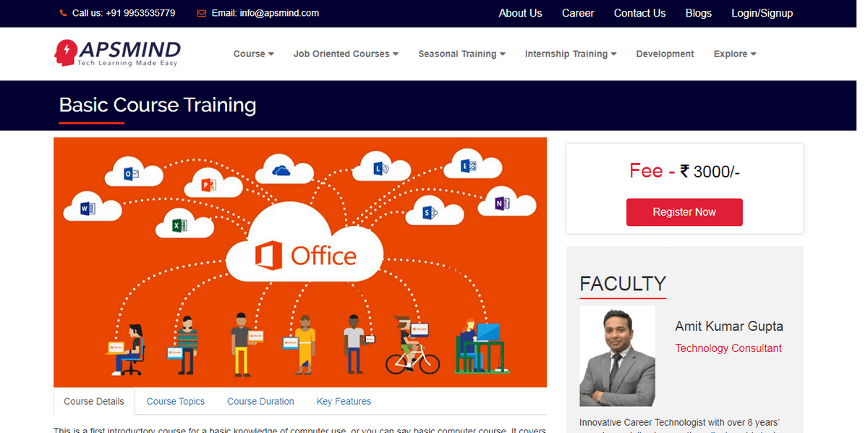Open the Internship Training dropdown
868x433 pixels.
[x=571, y=54]
